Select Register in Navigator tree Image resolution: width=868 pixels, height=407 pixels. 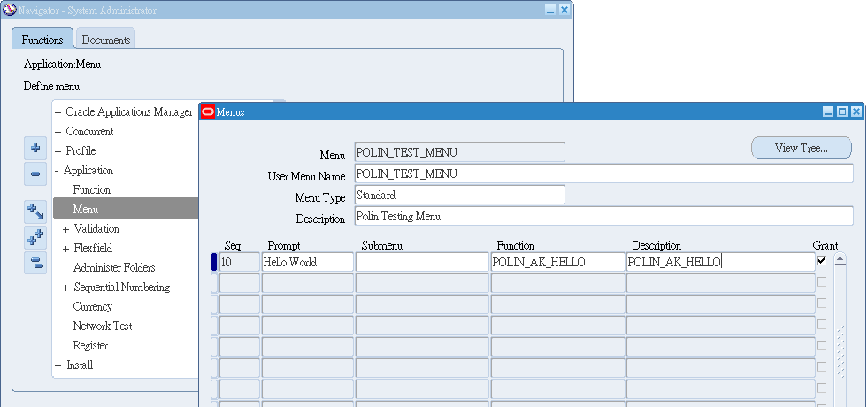point(90,346)
